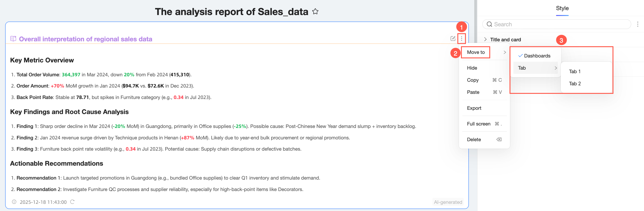Choose Full screen from the menu
This screenshot has height=211, width=644.
coord(478,124)
